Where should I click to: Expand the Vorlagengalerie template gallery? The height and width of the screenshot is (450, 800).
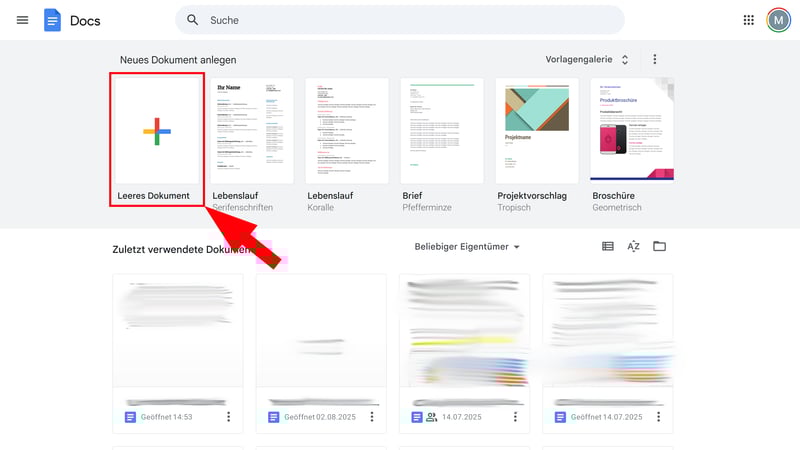coord(587,59)
